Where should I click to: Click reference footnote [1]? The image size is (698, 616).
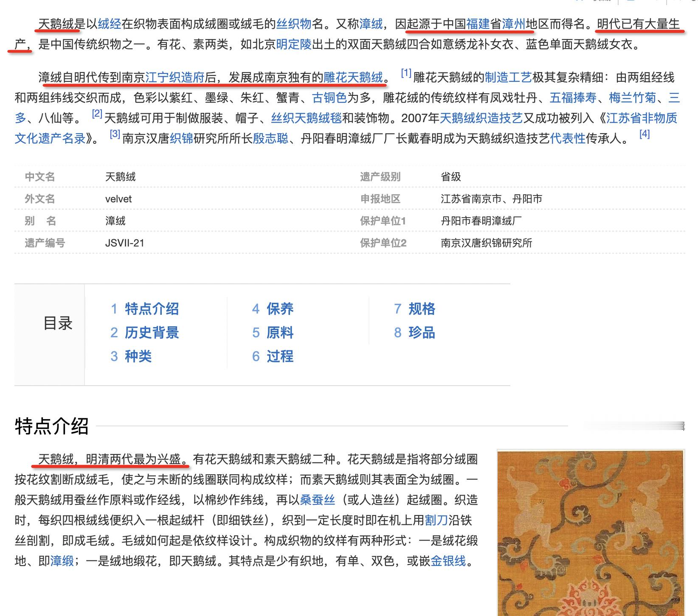click(x=406, y=73)
